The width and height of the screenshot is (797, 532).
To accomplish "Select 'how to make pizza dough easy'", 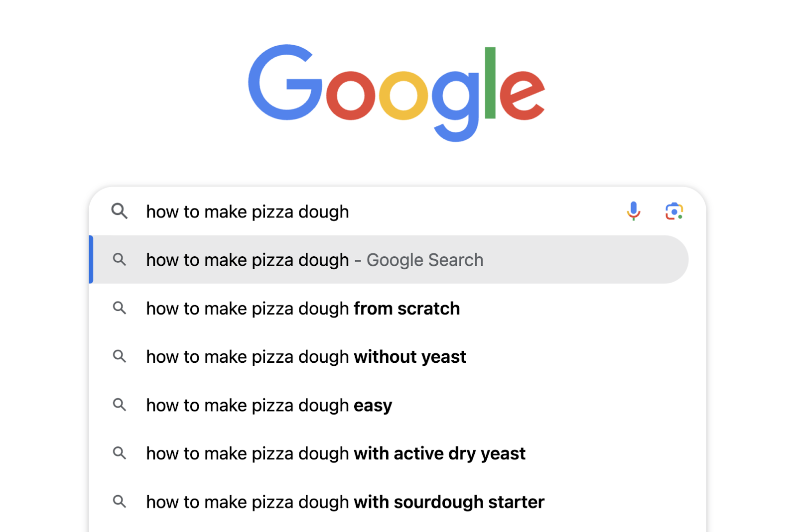I will coord(268,405).
